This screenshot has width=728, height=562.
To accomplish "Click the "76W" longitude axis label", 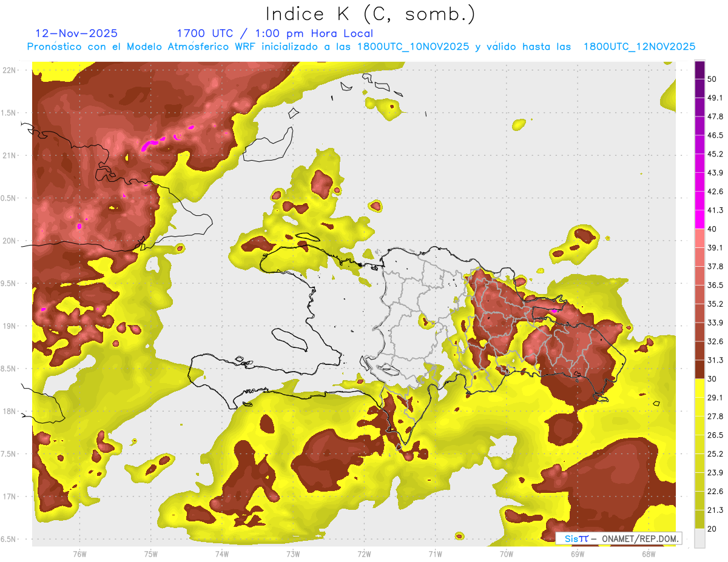I will 79,554.
